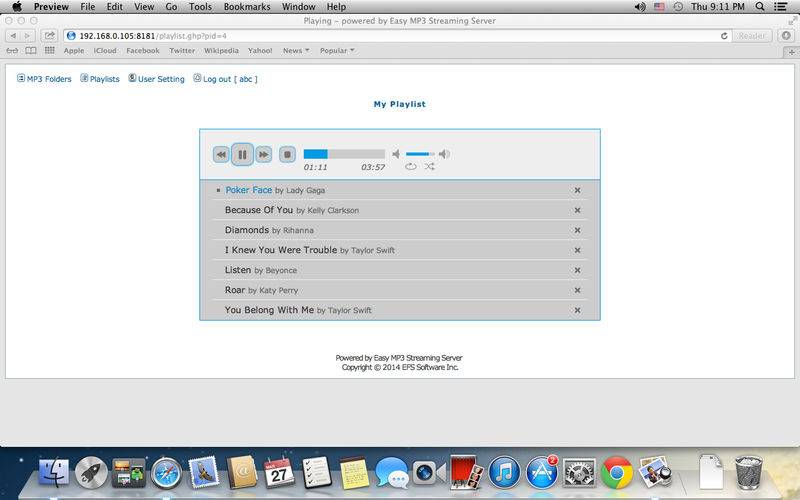The height and width of the screenshot is (500, 800).
Task: Click the browser back arrow
Action: pyautogui.click(x=13, y=36)
